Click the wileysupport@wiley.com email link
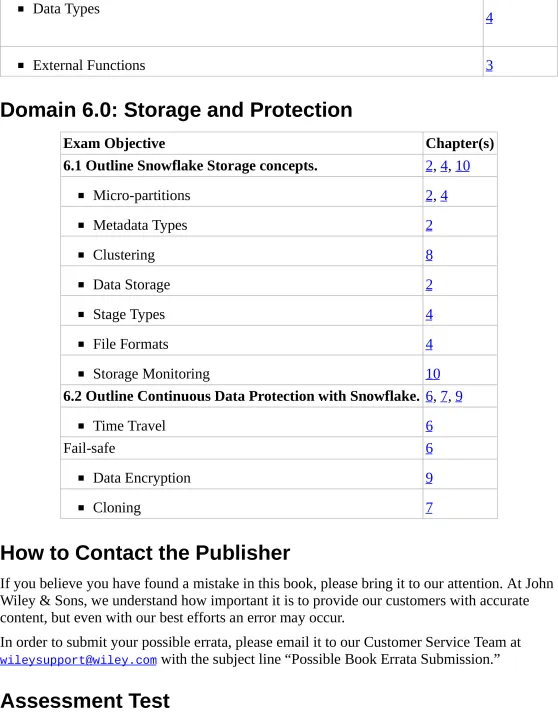Viewport: 558px width, 720px height. (x=79, y=660)
